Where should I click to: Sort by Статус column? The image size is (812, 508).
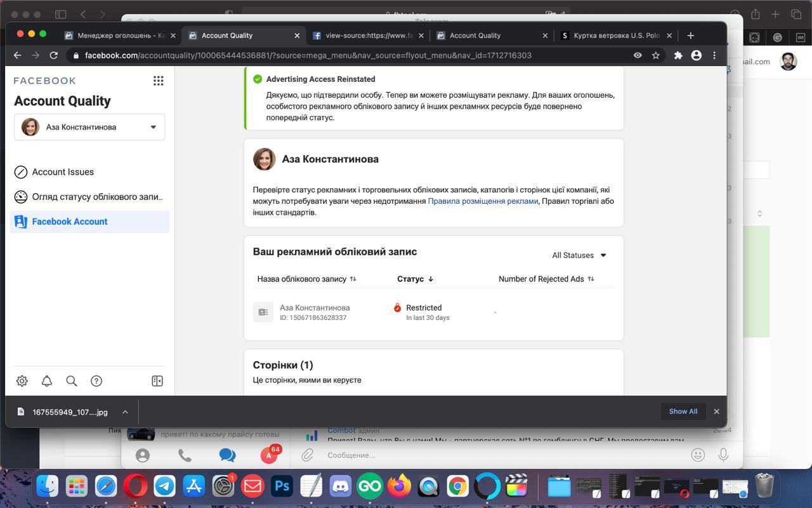(x=416, y=279)
